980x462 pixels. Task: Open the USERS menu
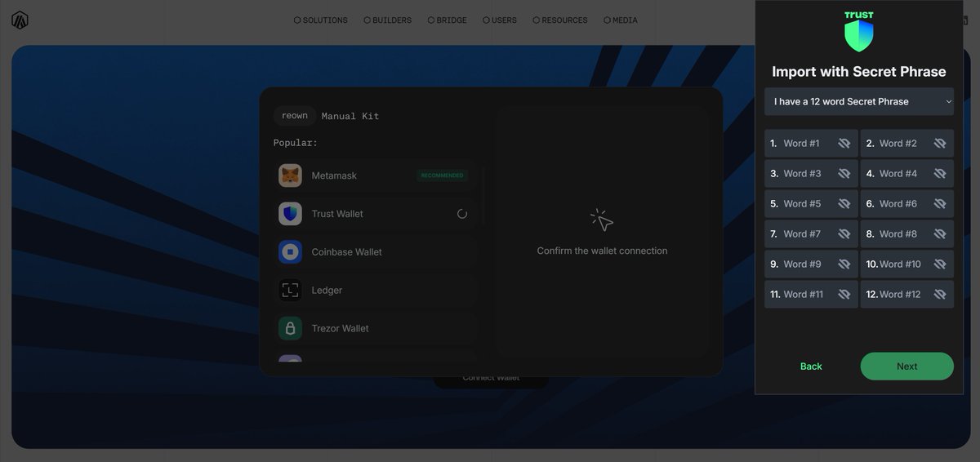[x=500, y=20]
